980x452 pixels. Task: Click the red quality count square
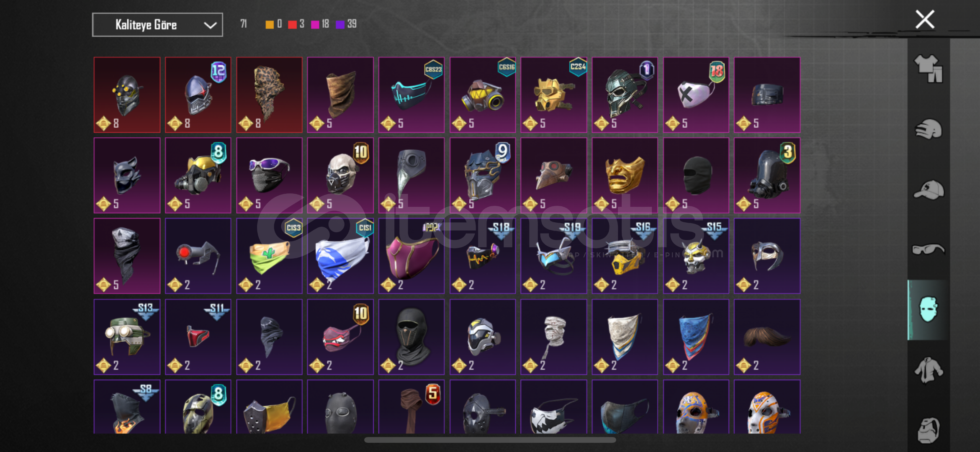pos(292,24)
